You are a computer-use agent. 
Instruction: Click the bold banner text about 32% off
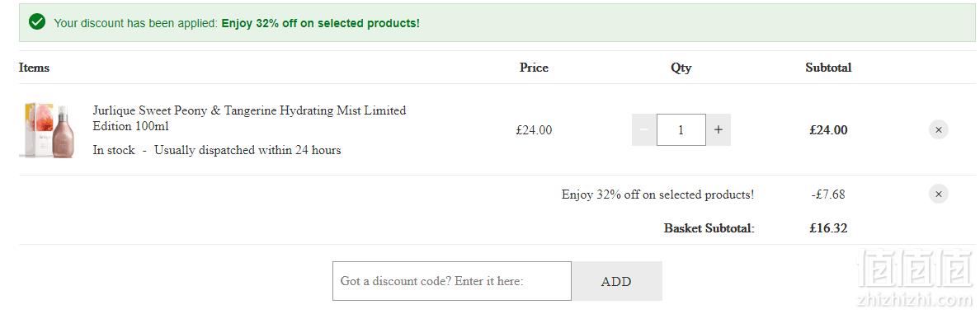(x=321, y=23)
